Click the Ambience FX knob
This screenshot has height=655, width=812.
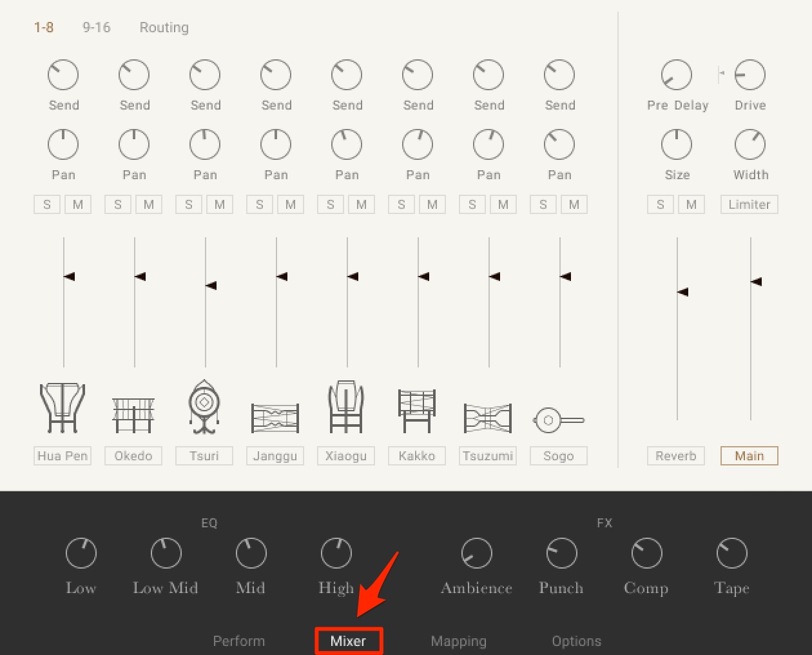point(477,553)
